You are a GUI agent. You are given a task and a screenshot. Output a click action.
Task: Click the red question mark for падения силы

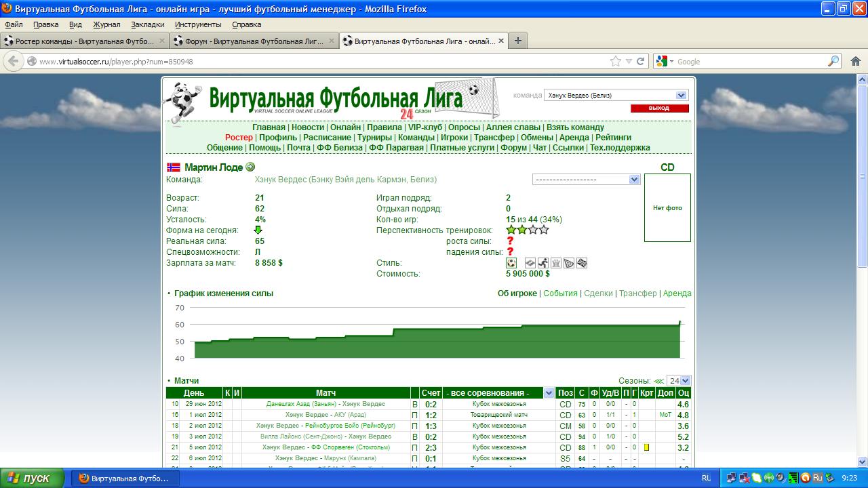pos(511,251)
